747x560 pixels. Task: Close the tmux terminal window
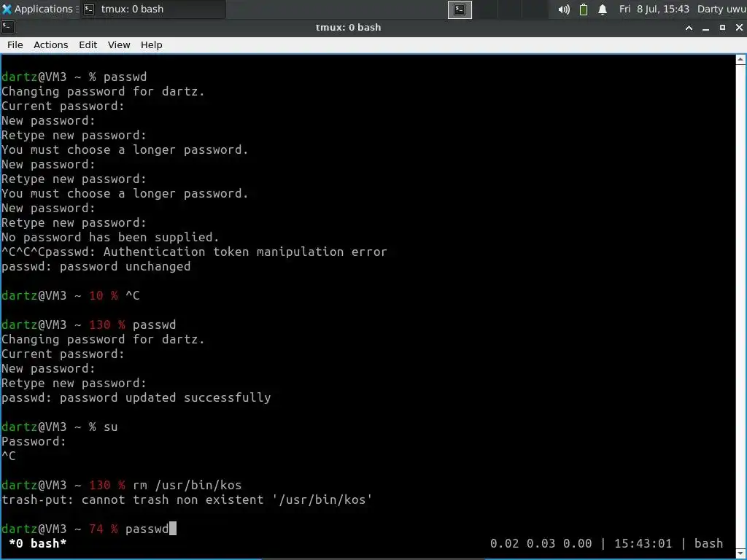pyautogui.click(x=739, y=28)
